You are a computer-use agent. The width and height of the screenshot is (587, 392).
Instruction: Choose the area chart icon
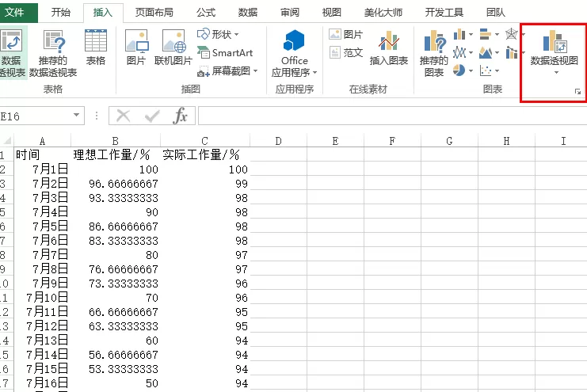coord(485,52)
